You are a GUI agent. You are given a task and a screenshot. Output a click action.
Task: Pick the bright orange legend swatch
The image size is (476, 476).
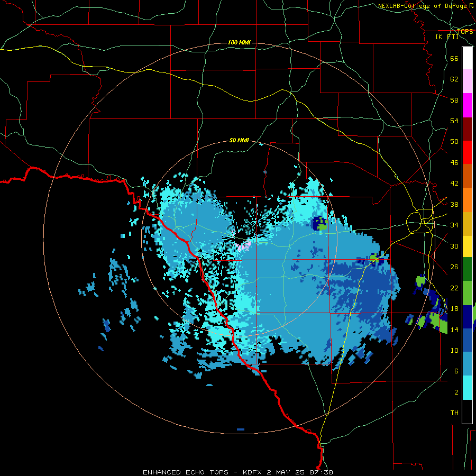467,200
